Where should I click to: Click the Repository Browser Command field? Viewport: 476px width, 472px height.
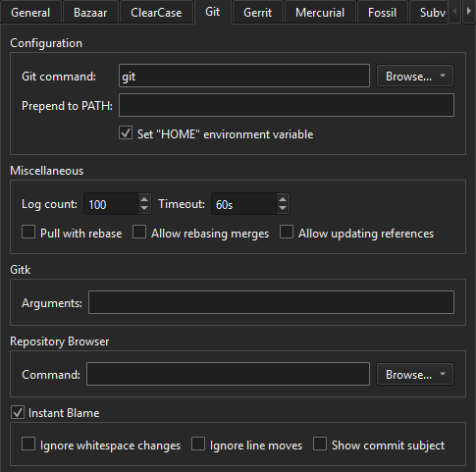pyautogui.click(x=228, y=374)
